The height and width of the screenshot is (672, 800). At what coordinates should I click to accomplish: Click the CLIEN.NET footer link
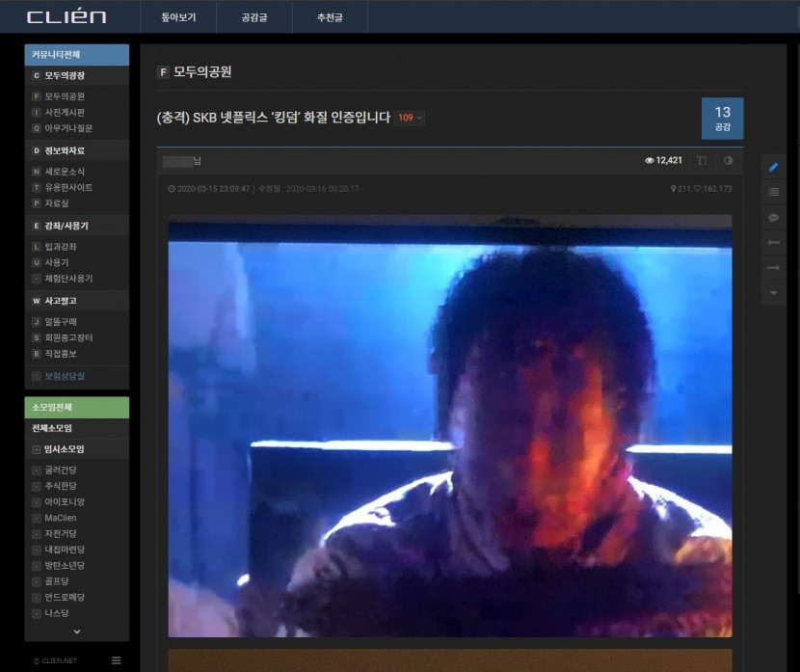55,660
